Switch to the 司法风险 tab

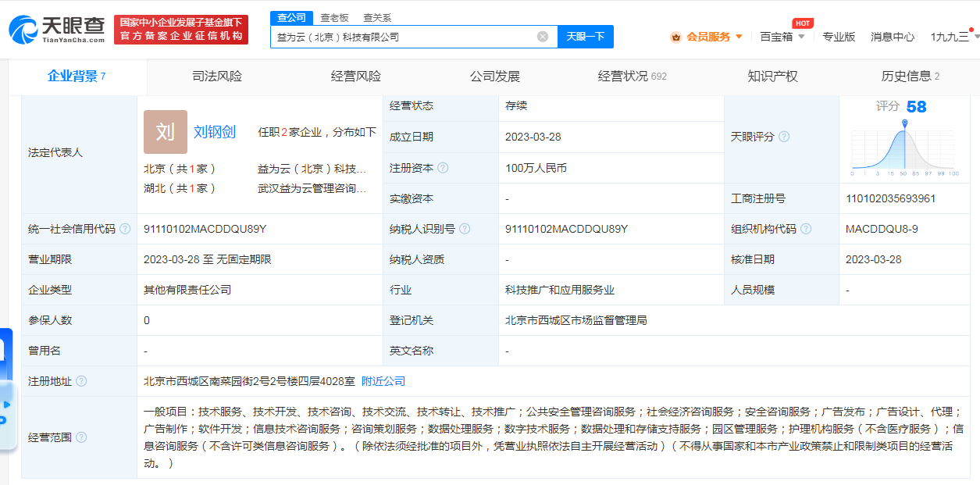click(217, 77)
